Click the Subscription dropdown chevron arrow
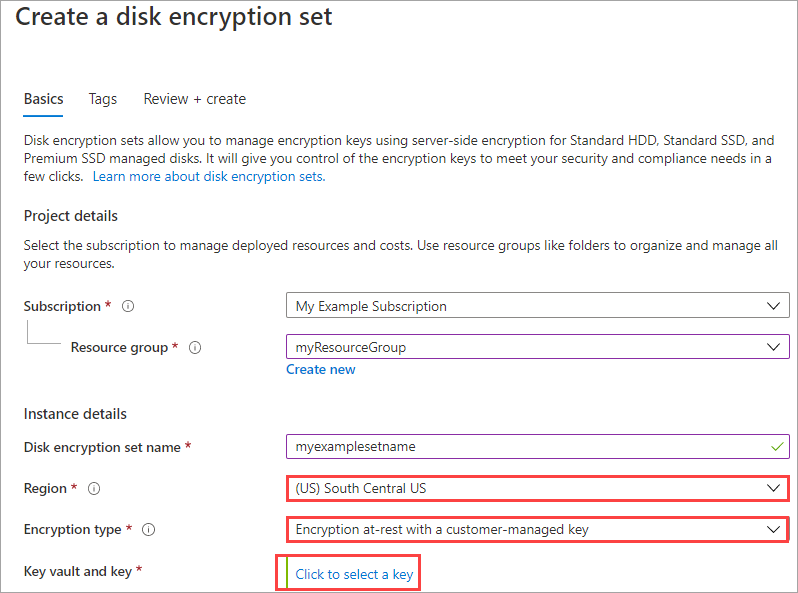Image resolution: width=798 pixels, height=593 pixels. (772, 306)
